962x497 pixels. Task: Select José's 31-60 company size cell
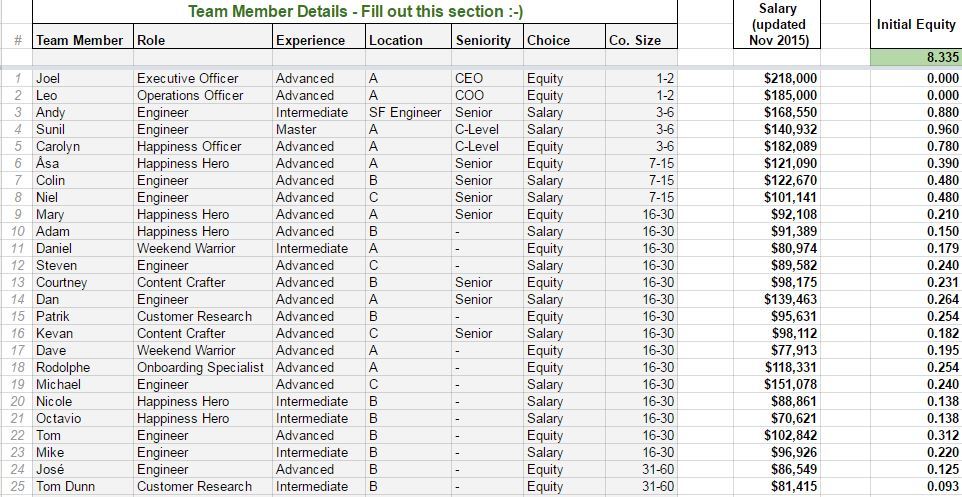point(640,469)
